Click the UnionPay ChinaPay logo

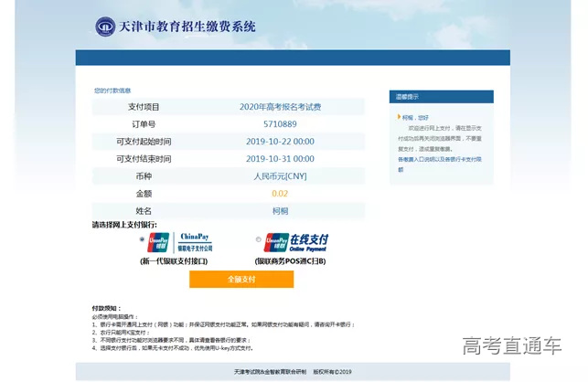pos(180,242)
